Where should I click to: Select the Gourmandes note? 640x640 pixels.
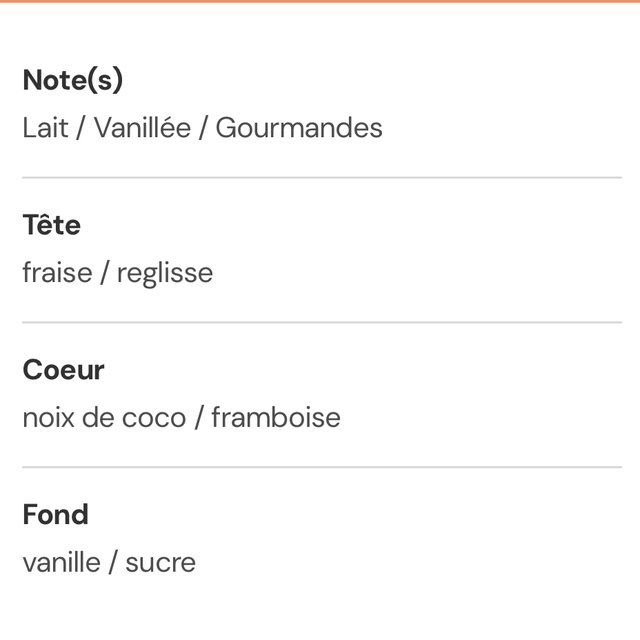click(x=299, y=128)
